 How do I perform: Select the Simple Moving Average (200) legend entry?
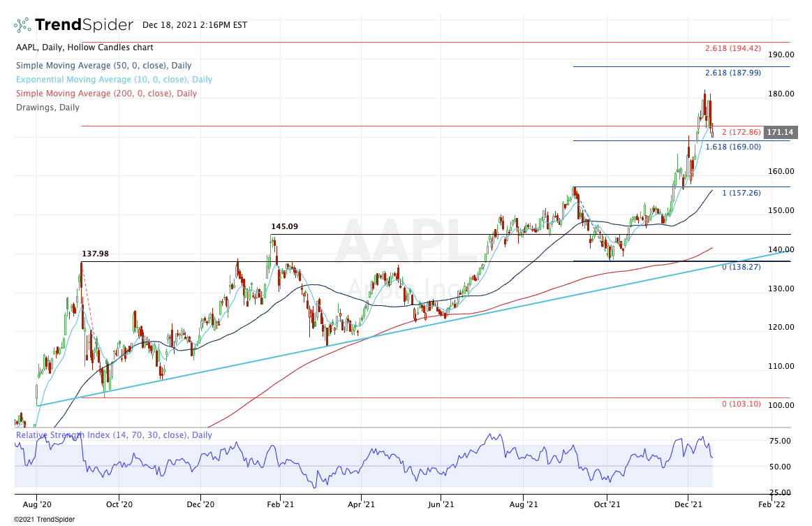pos(106,94)
